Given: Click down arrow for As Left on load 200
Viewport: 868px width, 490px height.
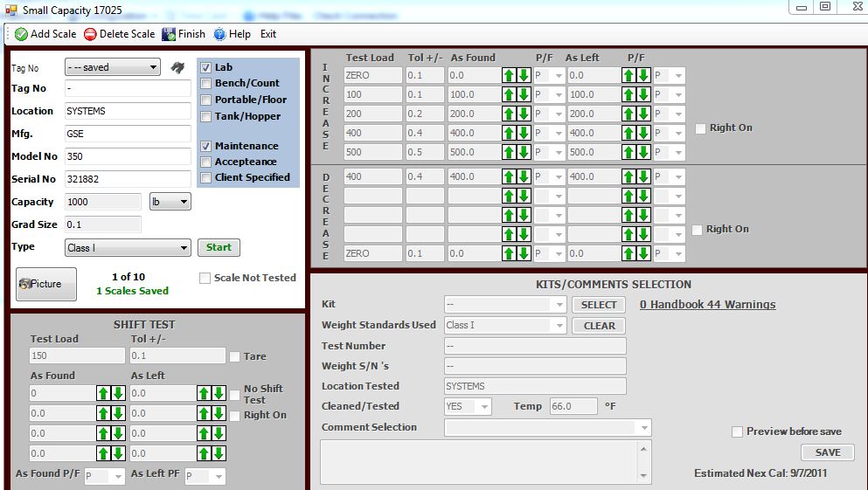Looking at the screenshot, I should coord(643,114).
